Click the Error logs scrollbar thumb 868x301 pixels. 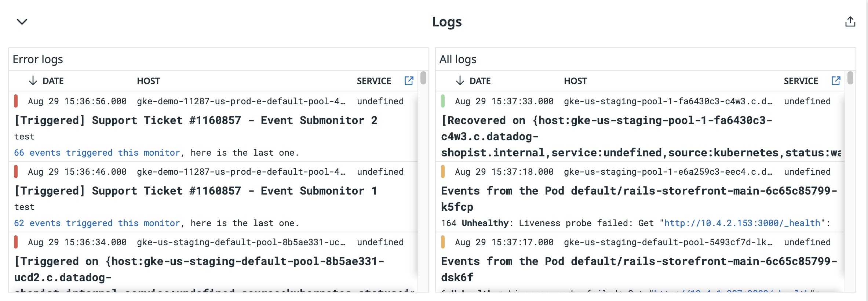(x=423, y=78)
